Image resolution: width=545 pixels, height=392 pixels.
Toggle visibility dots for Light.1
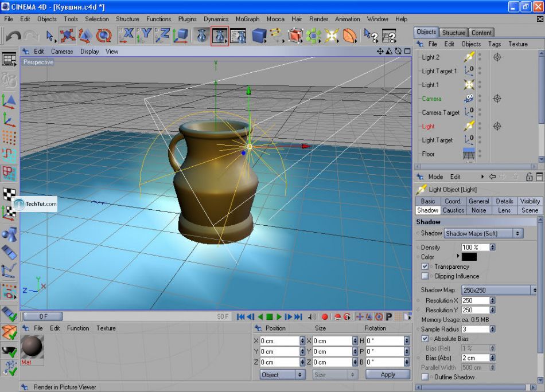click(480, 85)
